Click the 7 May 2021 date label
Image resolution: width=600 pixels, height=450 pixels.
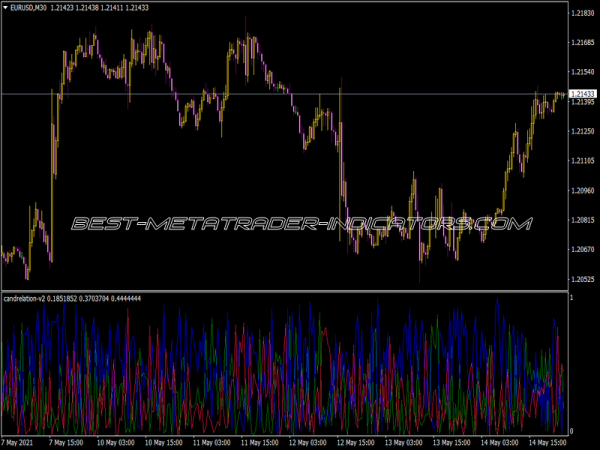[x=23, y=441]
